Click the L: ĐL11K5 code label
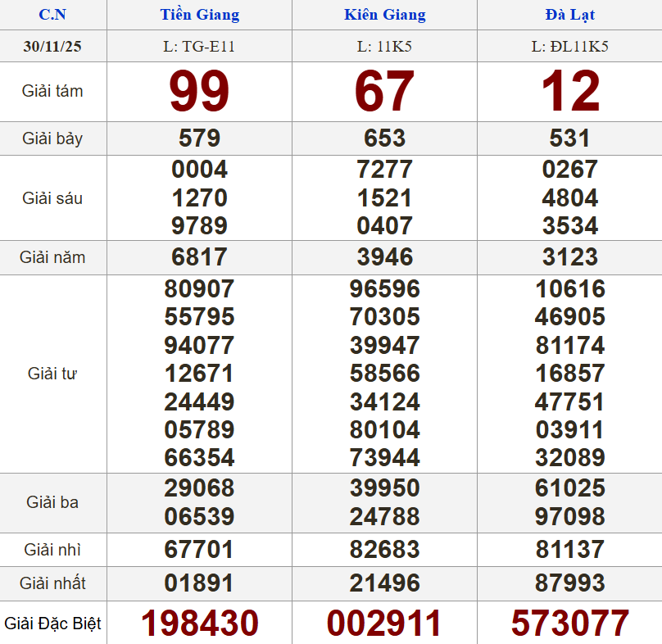 569,46
